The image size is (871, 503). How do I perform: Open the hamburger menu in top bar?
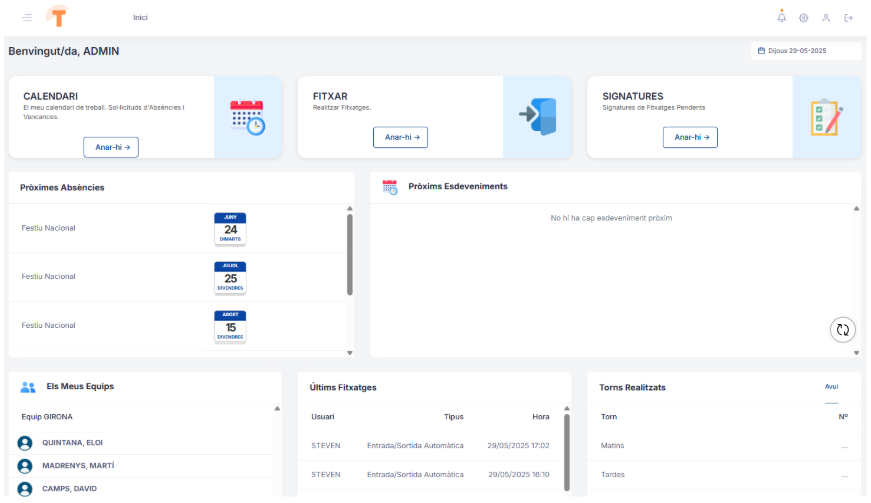point(27,18)
